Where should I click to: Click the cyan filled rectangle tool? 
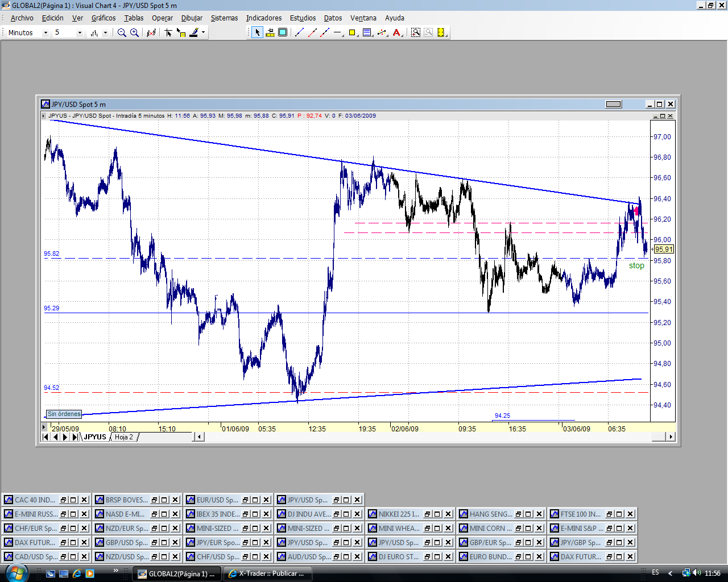[x=283, y=33]
